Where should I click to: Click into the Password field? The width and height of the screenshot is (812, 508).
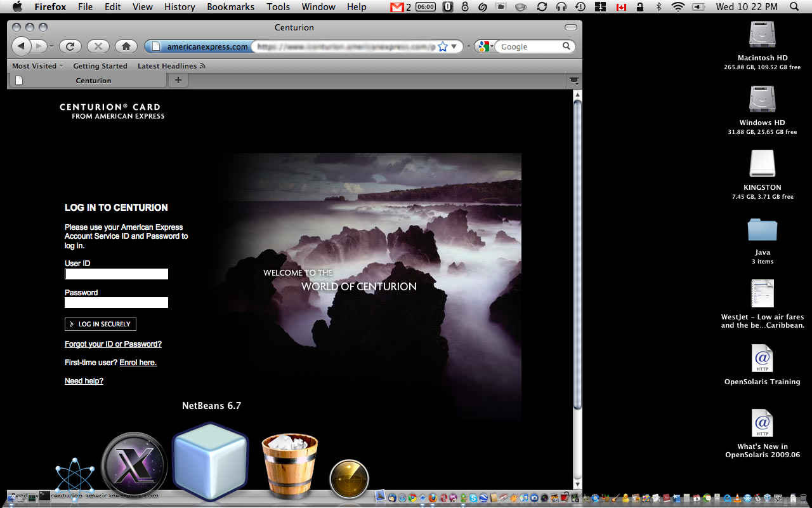pos(116,303)
